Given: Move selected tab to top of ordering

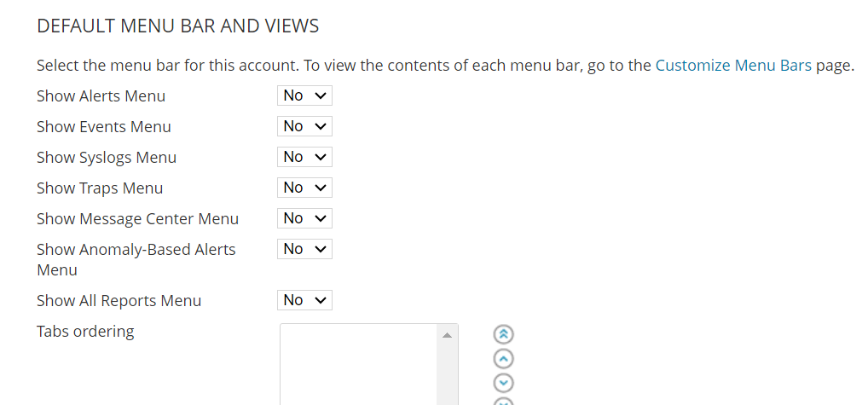Looking at the screenshot, I should [x=503, y=334].
